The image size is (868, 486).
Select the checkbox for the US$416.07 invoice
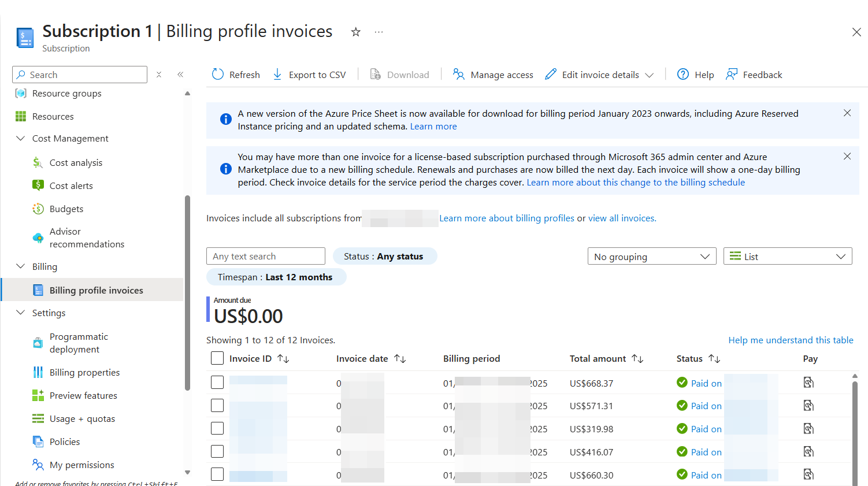pos(217,451)
